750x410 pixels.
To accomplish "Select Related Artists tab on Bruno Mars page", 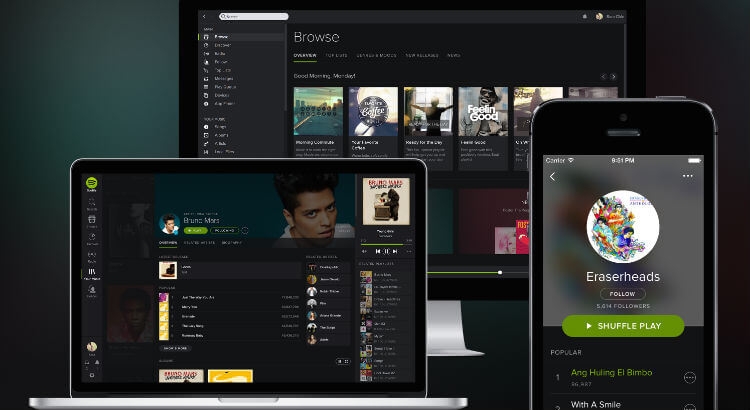I will click(199, 243).
